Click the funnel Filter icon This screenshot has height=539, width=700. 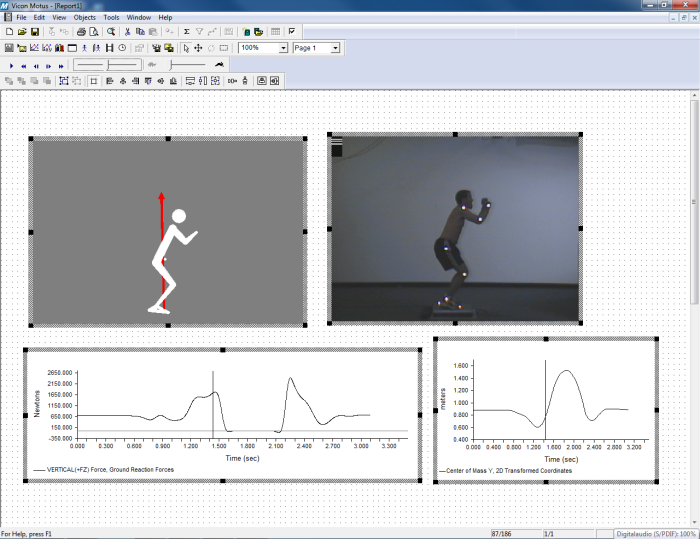coord(199,32)
